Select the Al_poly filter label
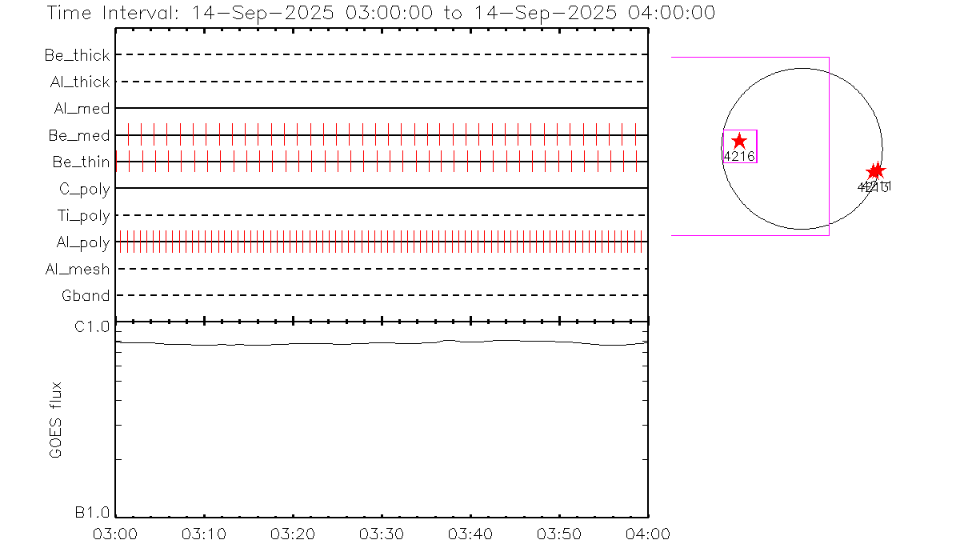The height and width of the screenshot is (560, 960). (83, 242)
